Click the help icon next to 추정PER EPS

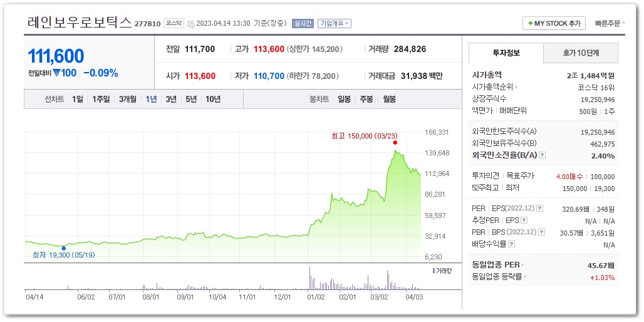coord(524,221)
